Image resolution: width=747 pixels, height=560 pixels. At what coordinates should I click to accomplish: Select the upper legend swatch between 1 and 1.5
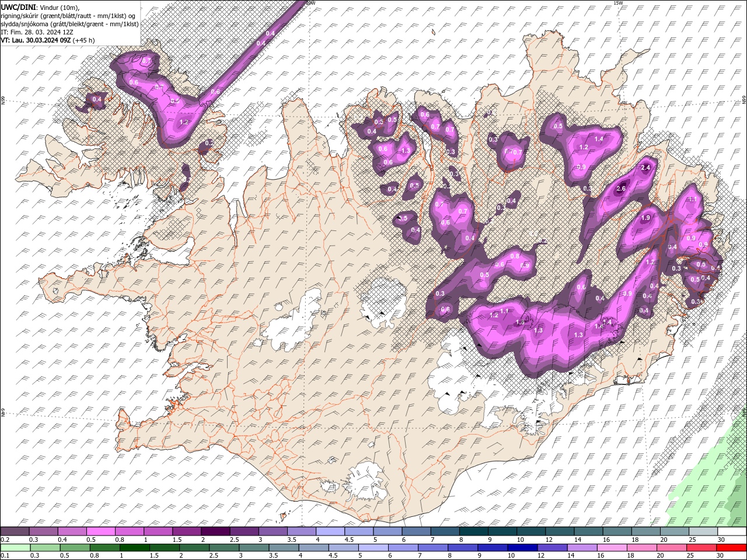(158, 531)
